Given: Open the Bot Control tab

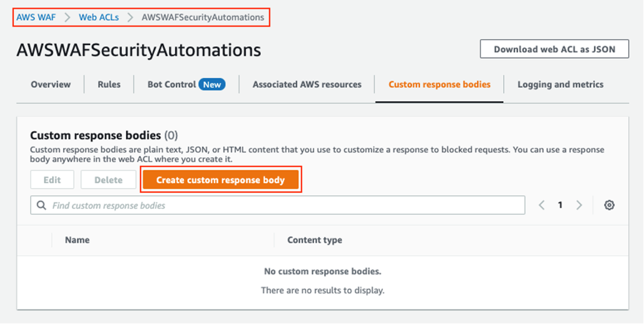Looking at the screenshot, I should (172, 84).
